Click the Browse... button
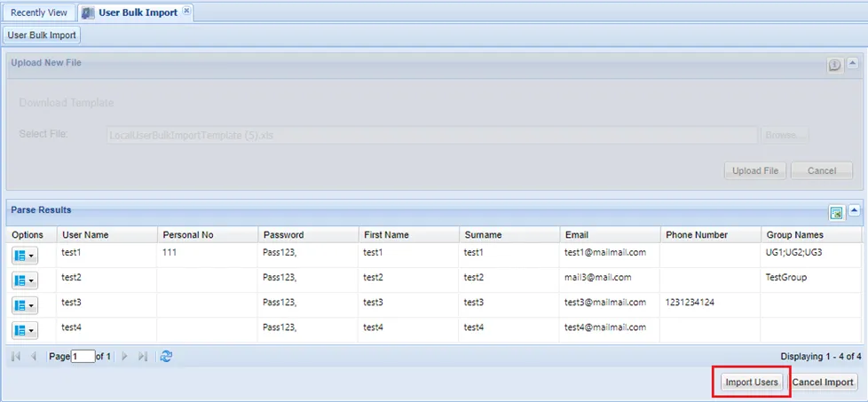 (785, 135)
